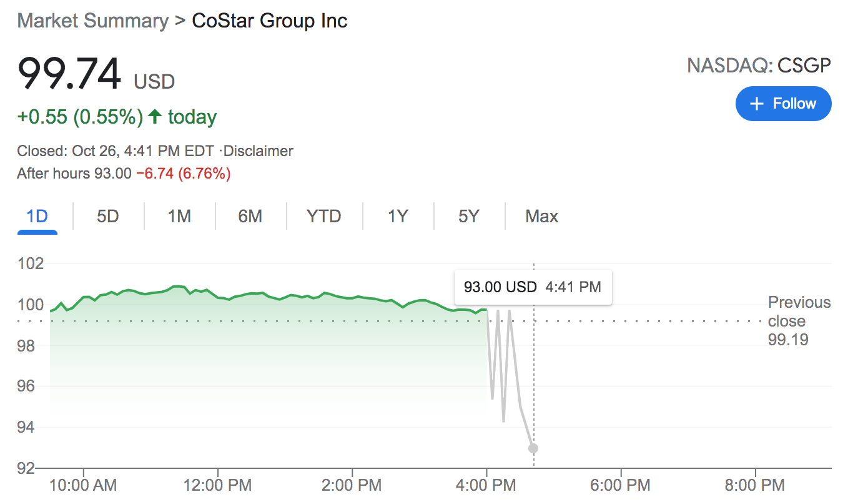Image resolution: width=868 pixels, height=502 pixels.
Task: Click the 93.00 USD tooltip box
Action: pyautogui.click(x=533, y=287)
